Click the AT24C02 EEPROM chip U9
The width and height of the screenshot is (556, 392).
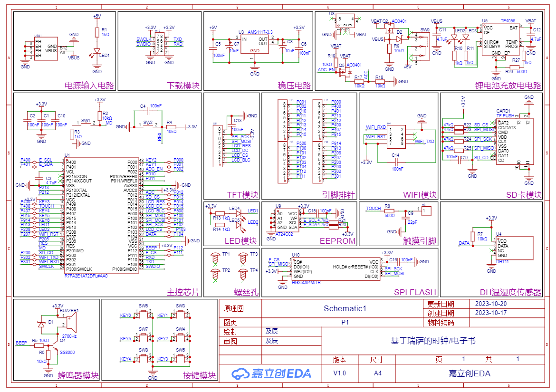(288, 220)
